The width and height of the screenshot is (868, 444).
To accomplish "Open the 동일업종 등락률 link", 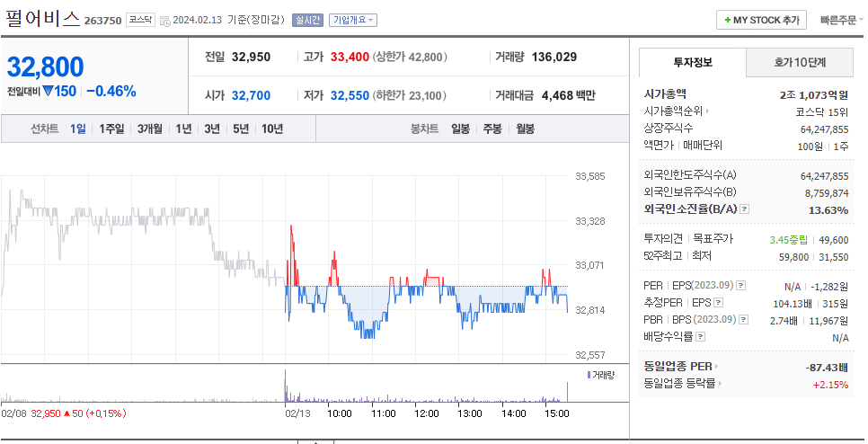I will 679,383.
